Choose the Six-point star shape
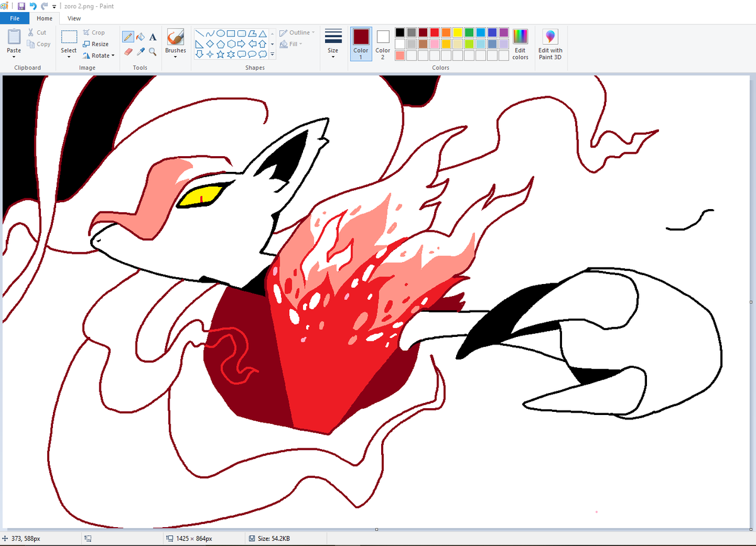This screenshot has width=756, height=546. pos(231,54)
